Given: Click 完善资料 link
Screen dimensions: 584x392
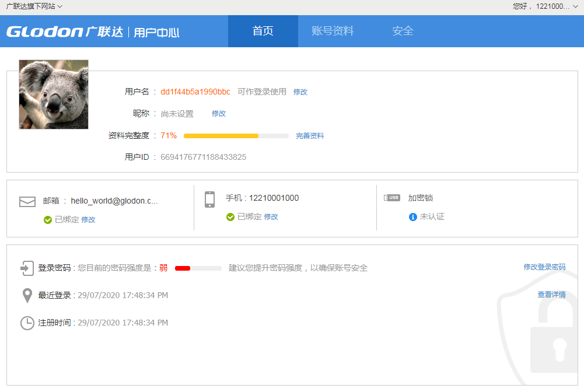Looking at the screenshot, I should pyautogui.click(x=309, y=136).
